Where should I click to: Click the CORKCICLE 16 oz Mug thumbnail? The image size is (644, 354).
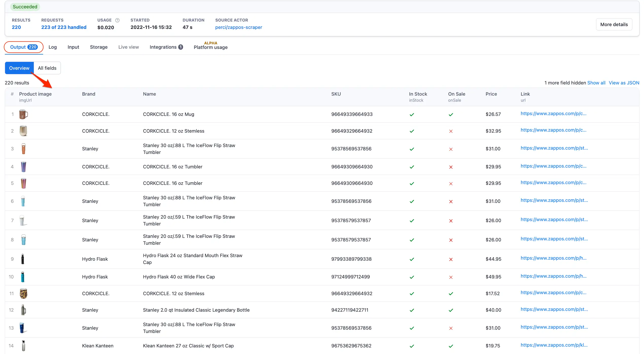point(23,114)
